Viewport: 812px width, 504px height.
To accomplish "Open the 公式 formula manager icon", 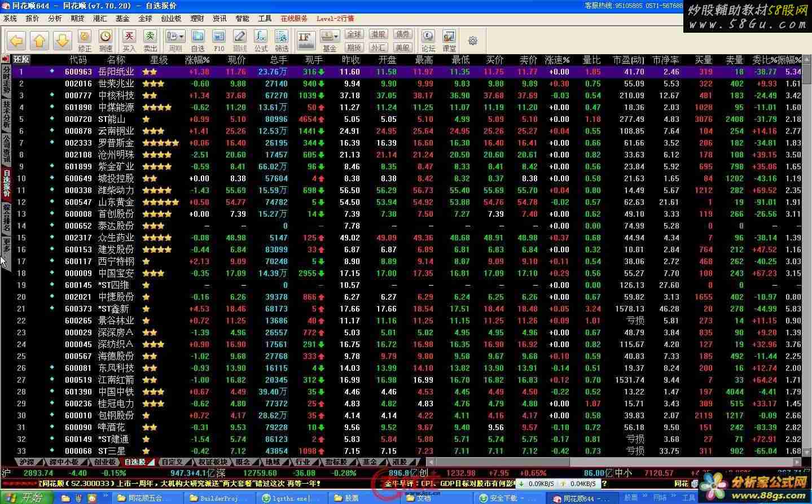I will coord(261,41).
